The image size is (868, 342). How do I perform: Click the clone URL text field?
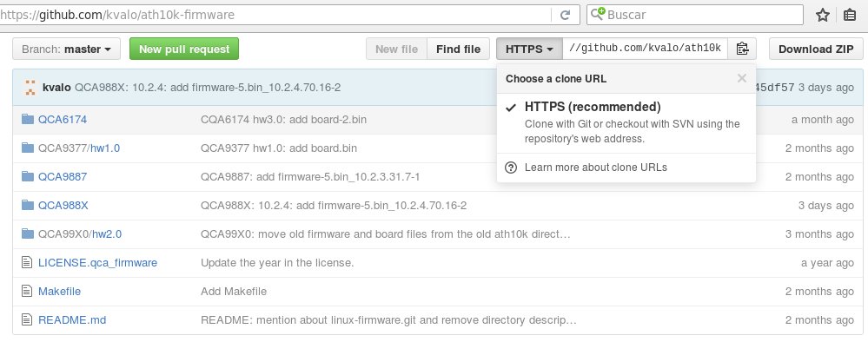[645, 49]
